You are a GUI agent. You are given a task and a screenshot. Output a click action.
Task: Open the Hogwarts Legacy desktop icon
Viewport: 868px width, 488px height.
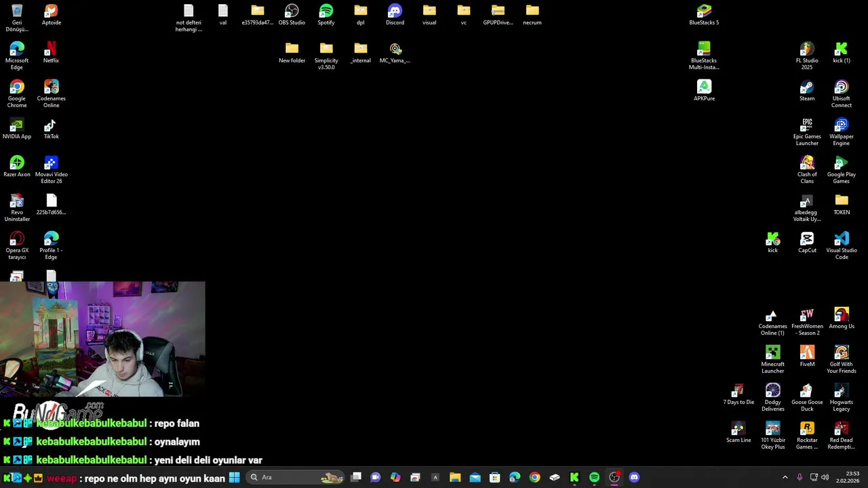(x=842, y=398)
